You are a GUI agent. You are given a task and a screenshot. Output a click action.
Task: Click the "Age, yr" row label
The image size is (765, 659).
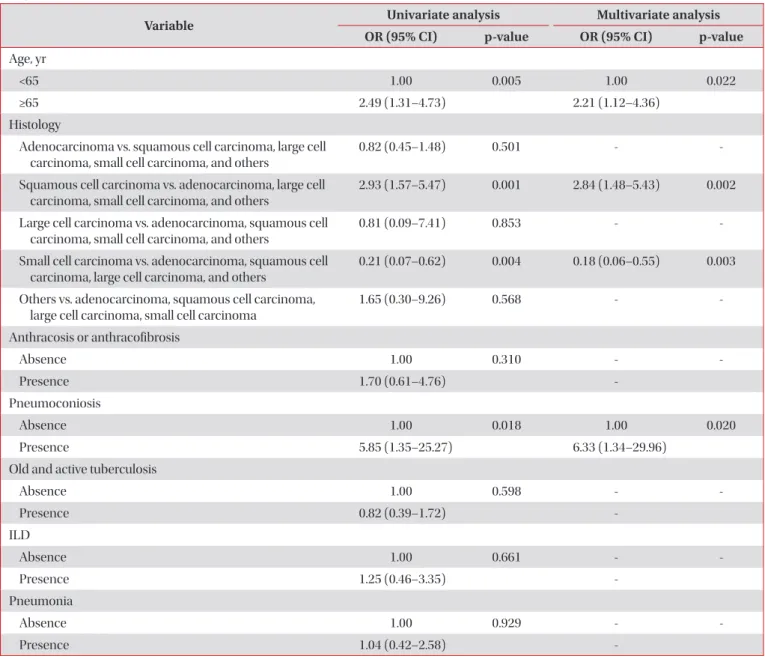point(27,59)
